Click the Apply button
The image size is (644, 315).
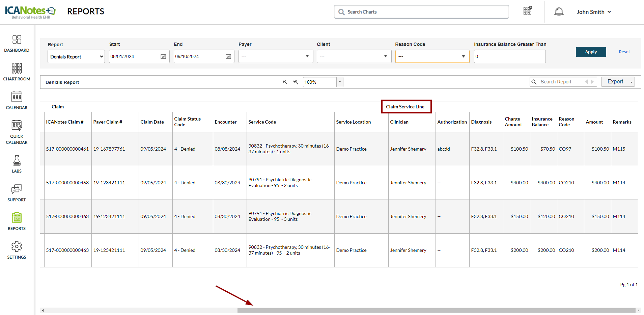click(591, 52)
